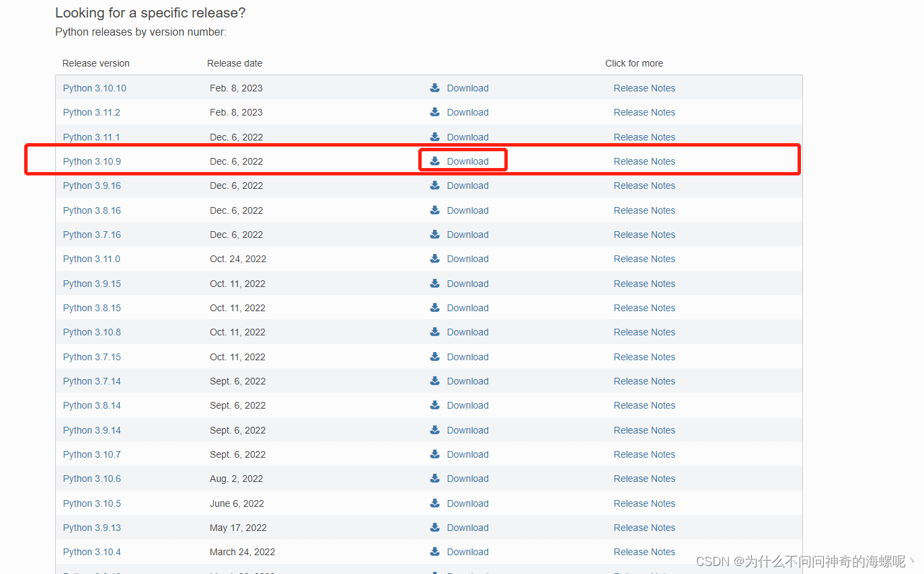Image resolution: width=924 pixels, height=574 pixels.
Task: Select the 'March 24, 2022' release date
Action: tap(242, 552)
